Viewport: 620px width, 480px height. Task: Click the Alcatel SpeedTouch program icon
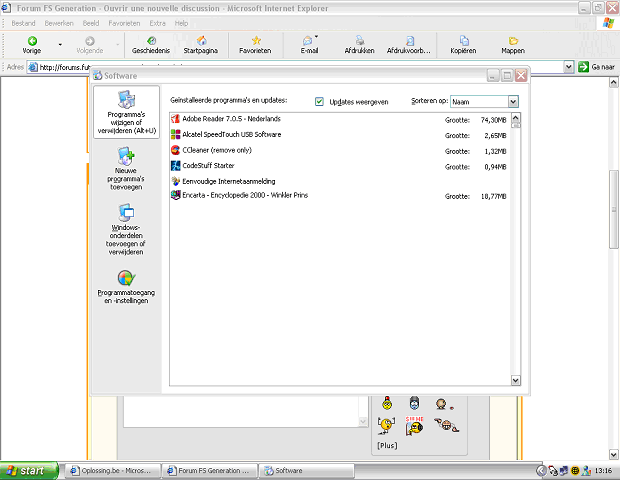176,134
